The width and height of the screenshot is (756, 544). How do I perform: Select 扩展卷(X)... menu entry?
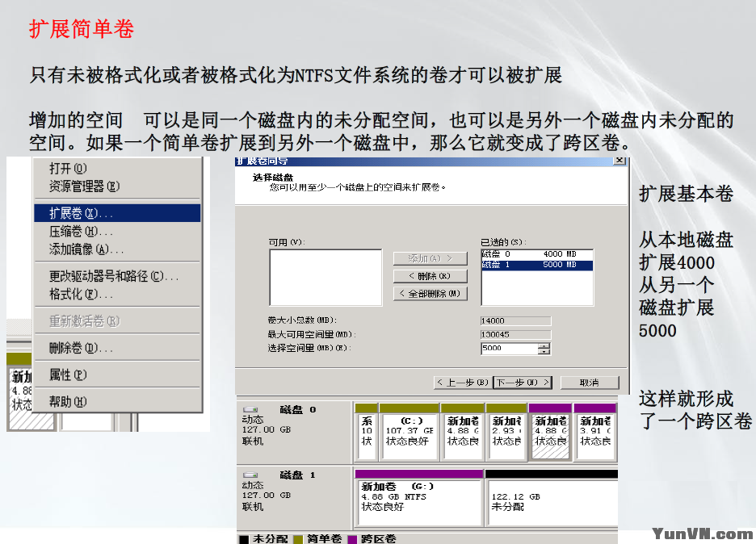pyautogui.click(x=117, y=213)
